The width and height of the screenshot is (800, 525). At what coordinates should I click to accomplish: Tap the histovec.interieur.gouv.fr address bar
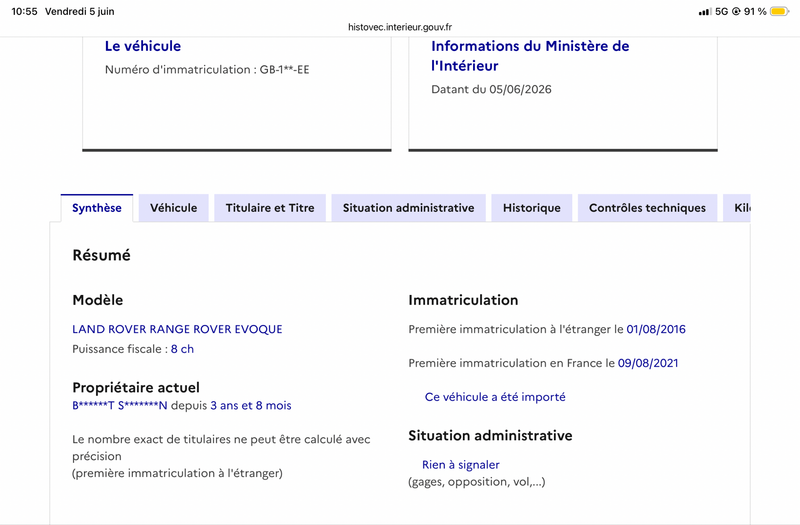pyautogui.click(x=400, y=27)
